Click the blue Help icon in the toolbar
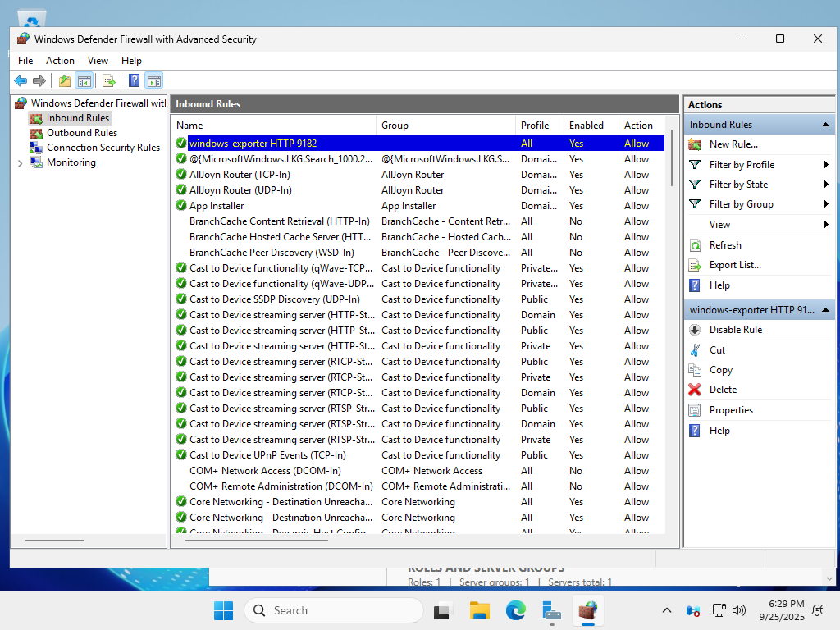Image resolution: width=840 pixels, height=630 pixels. pyautogui.click(x=135, y=80)
